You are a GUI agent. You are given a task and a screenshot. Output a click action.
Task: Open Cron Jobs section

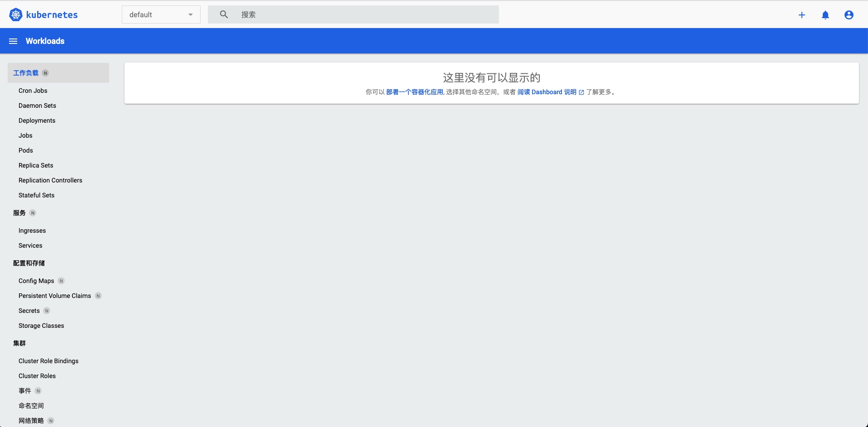click(33, 91)
